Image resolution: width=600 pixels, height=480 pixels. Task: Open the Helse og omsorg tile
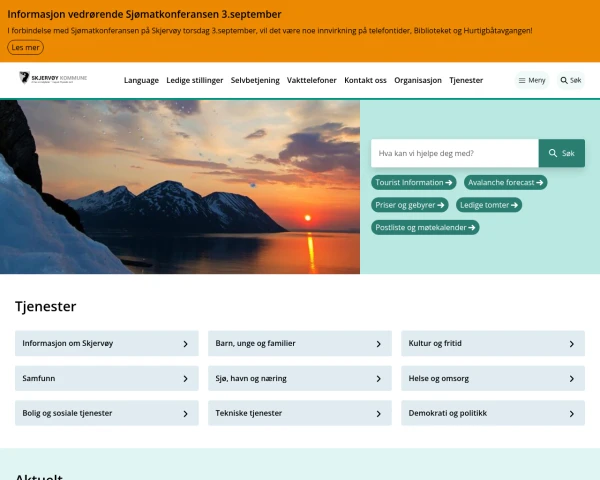click(x=493, y=378)
